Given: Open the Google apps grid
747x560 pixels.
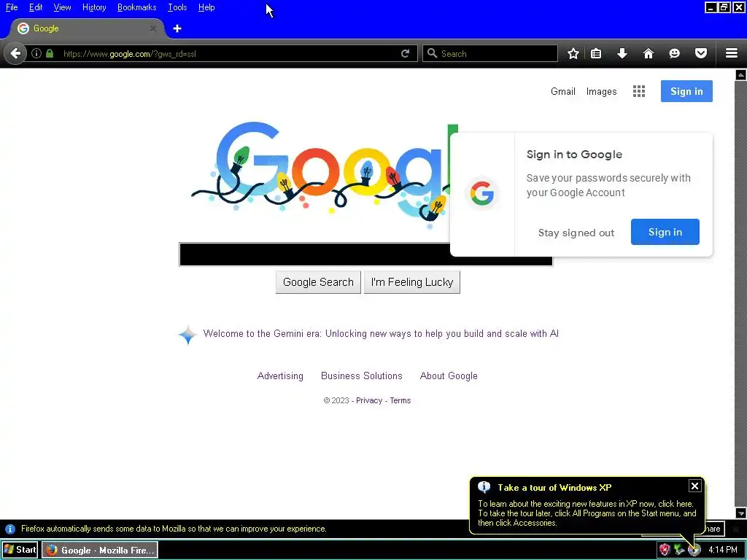Looking at the screenshot, I should coord(639,91).
